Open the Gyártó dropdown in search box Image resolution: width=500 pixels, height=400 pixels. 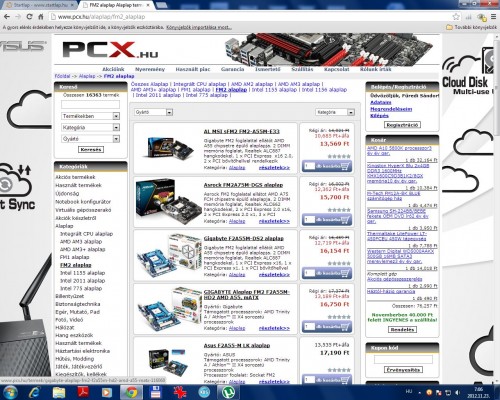(x=90, y=139)
